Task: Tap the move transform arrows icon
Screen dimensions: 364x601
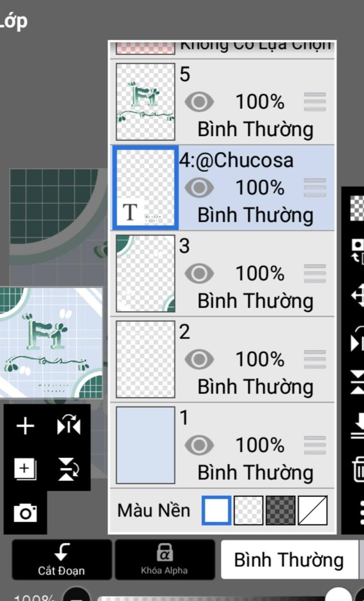Action: pos(358,295)
